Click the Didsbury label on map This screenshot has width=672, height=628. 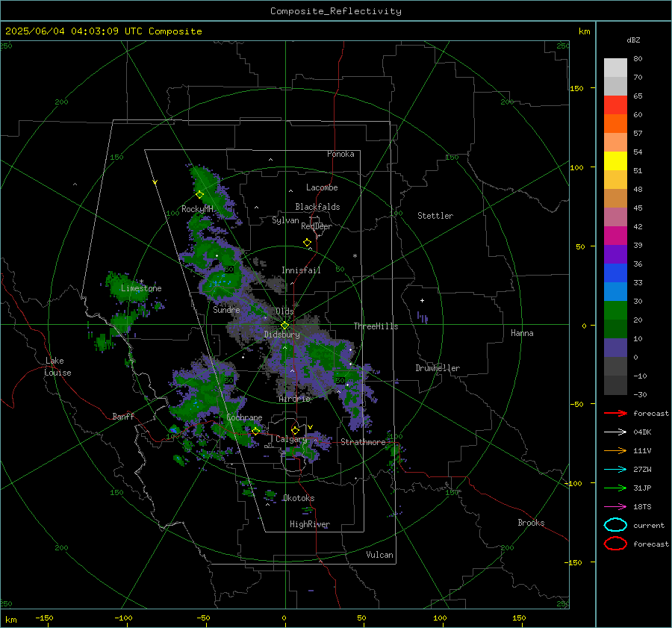tap(282, 335)
